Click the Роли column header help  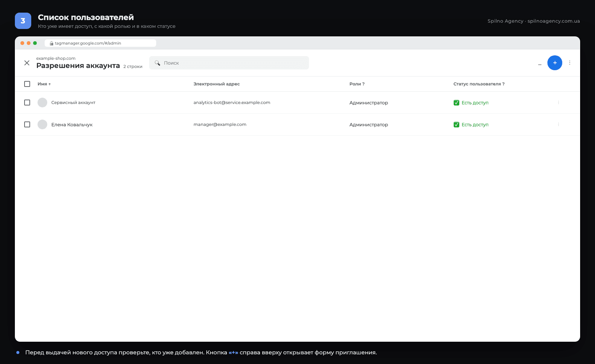click(357, 84)
